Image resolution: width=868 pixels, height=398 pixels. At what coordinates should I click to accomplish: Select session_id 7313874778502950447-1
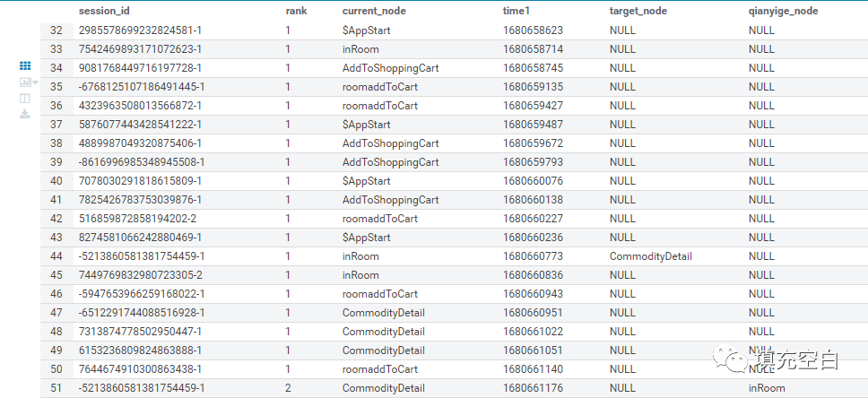point(140,332)
